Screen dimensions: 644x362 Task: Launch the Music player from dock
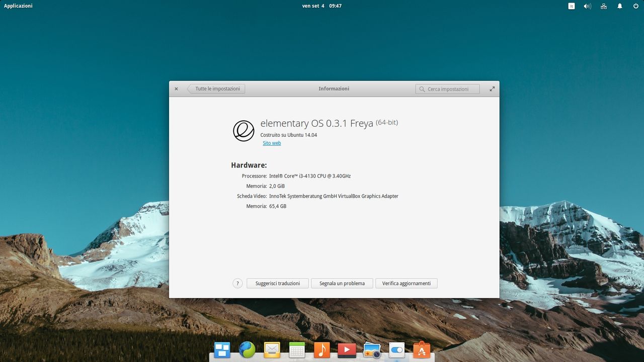(322, 349)
